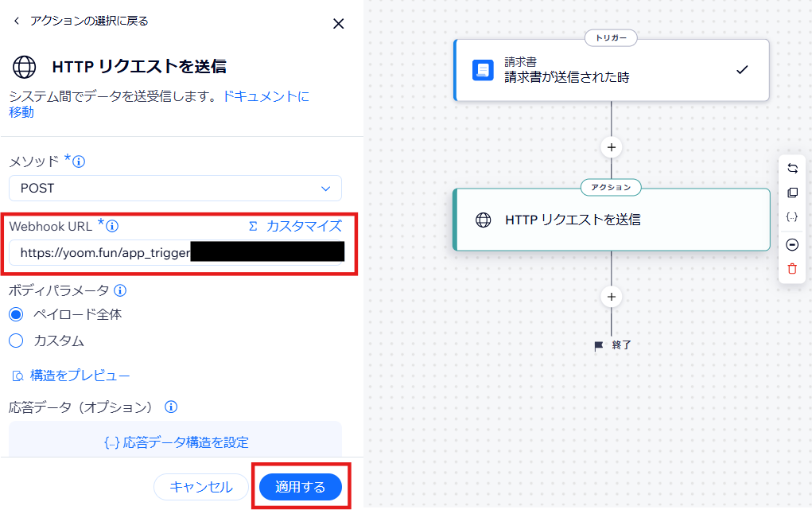The image size is (812, 510).
Task: Click the circled minus icon in side toolbar
Action: (792, 244)
